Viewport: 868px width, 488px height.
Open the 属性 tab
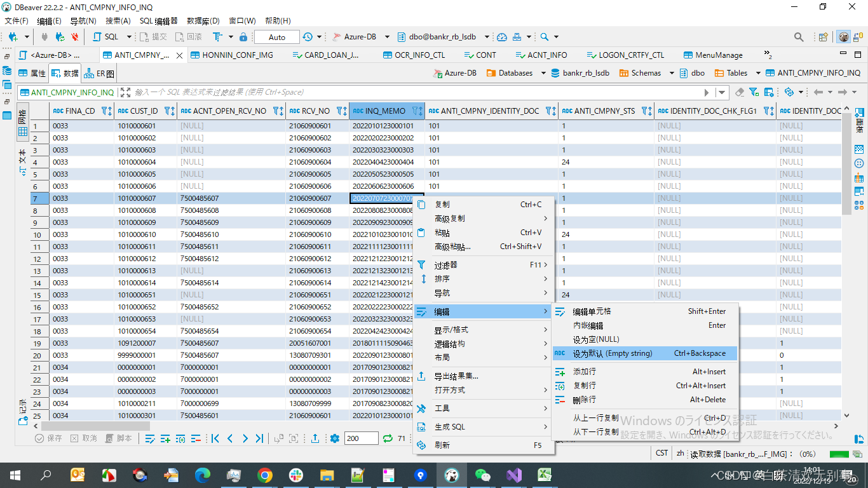pos(32,73)
